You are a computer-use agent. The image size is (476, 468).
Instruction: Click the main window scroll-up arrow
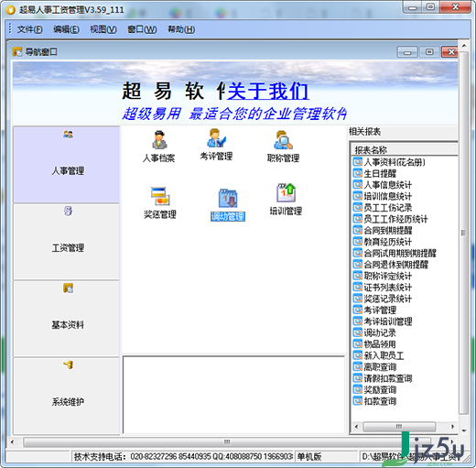(463, 46)
